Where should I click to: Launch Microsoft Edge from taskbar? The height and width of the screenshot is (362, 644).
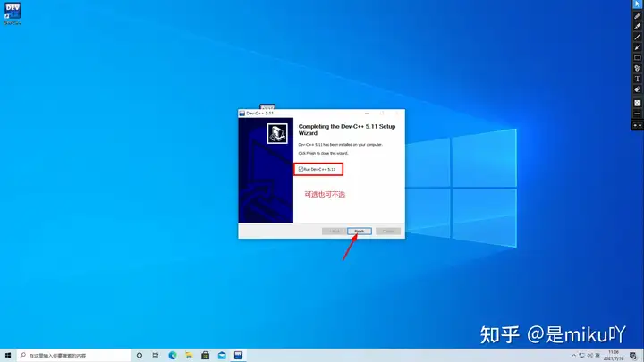tap(173, 356)
